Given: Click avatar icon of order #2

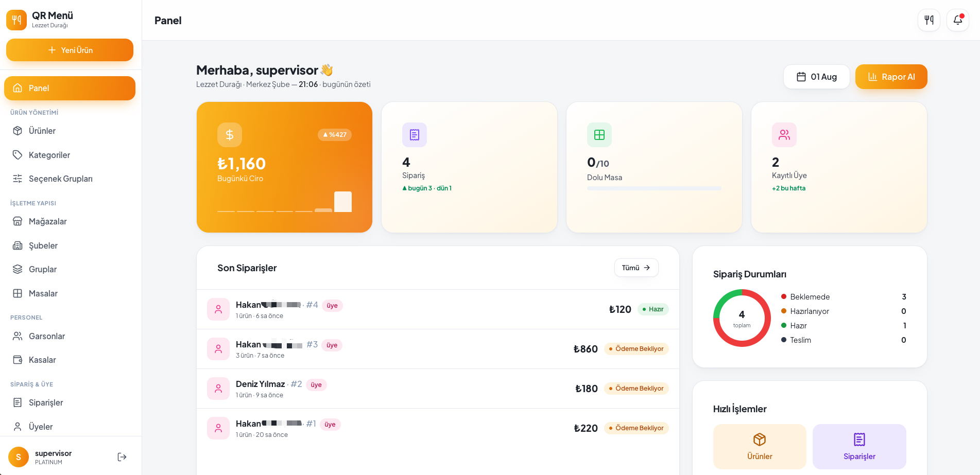Looking at the screenshot, I should point(218,389).
